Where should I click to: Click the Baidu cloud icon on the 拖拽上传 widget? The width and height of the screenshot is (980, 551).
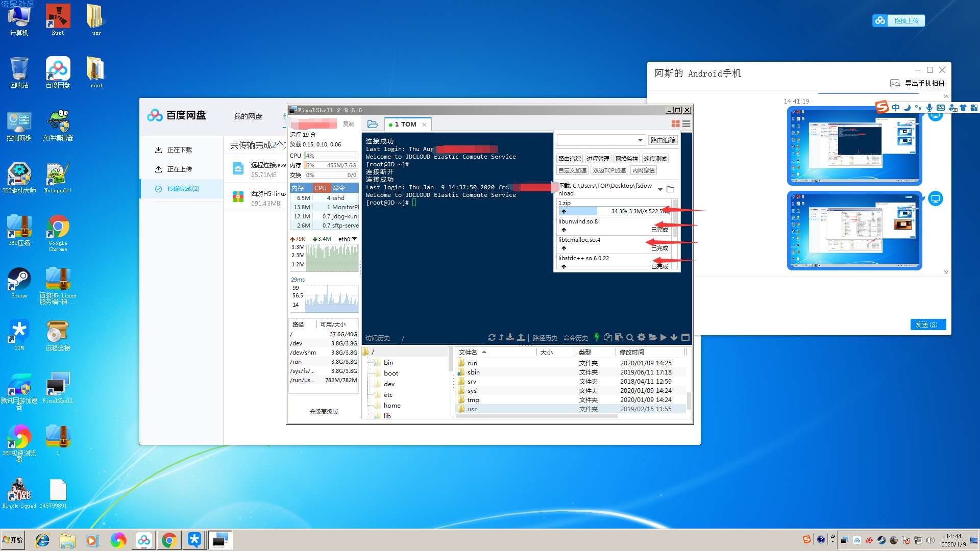pyautogui.click(x=880, y=20)
